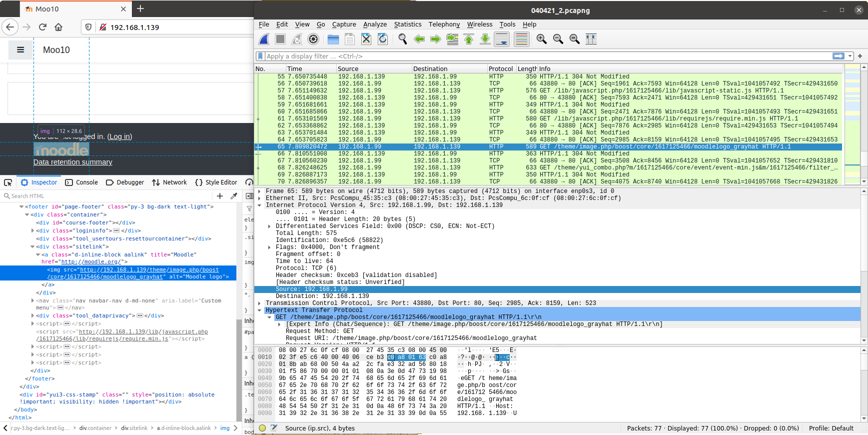868x435 pixels.
Task: Jump to the first packet icon
Action: (469, 39)
